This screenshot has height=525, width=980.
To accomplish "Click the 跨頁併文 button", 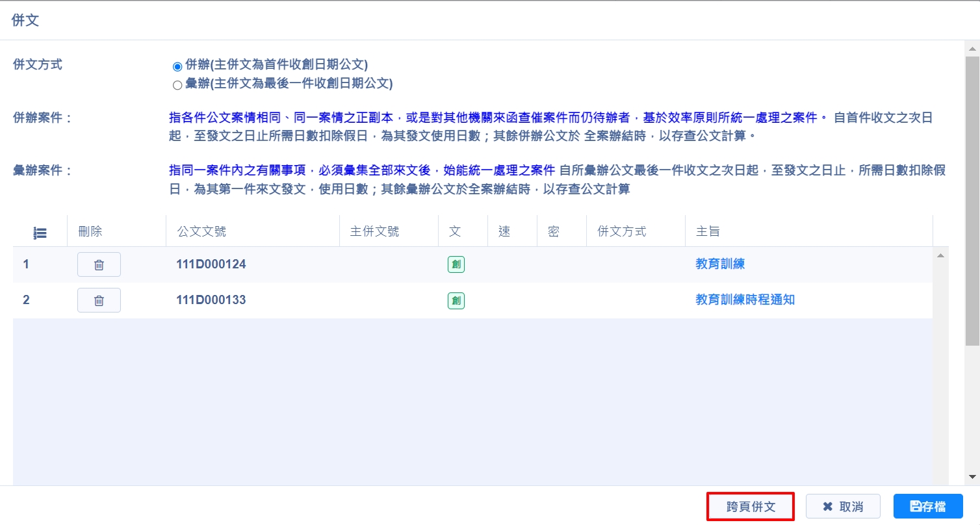I will pyautogui.click(x=751, y=507).
